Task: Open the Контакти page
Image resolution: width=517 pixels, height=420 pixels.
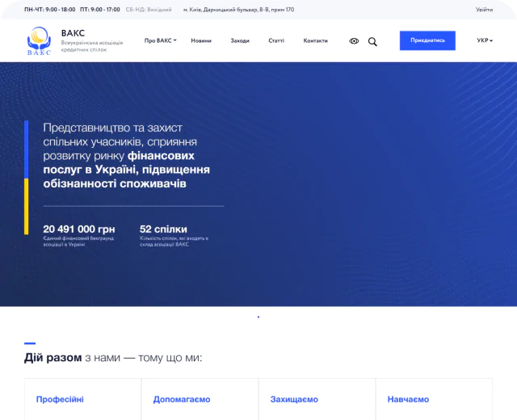Action: (316, 40)
